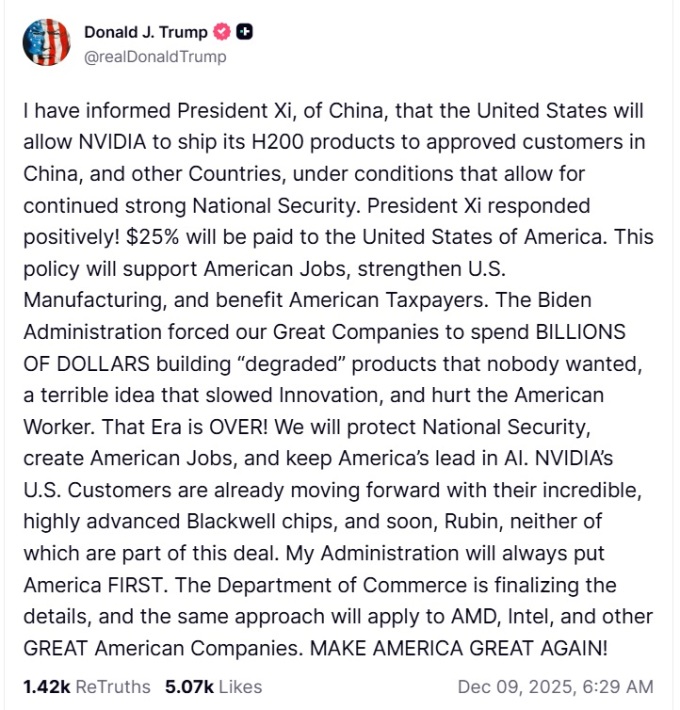Click the 1.42k ReTruths count

(x=45, y=686)
